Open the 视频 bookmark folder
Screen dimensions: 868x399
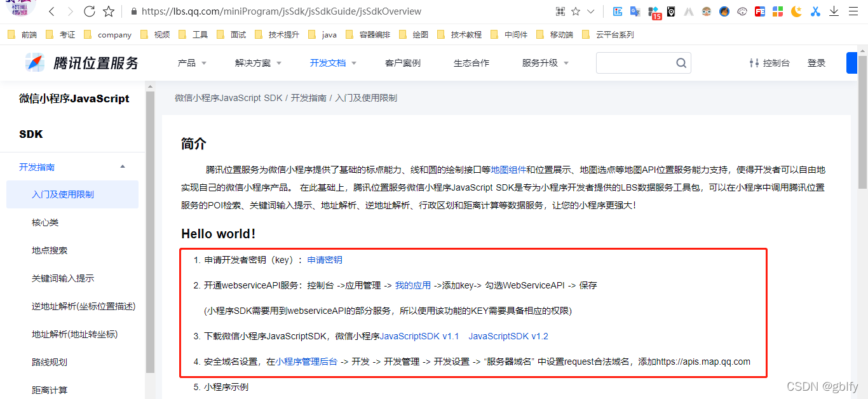pyautogui.click(x=155, y=34)
